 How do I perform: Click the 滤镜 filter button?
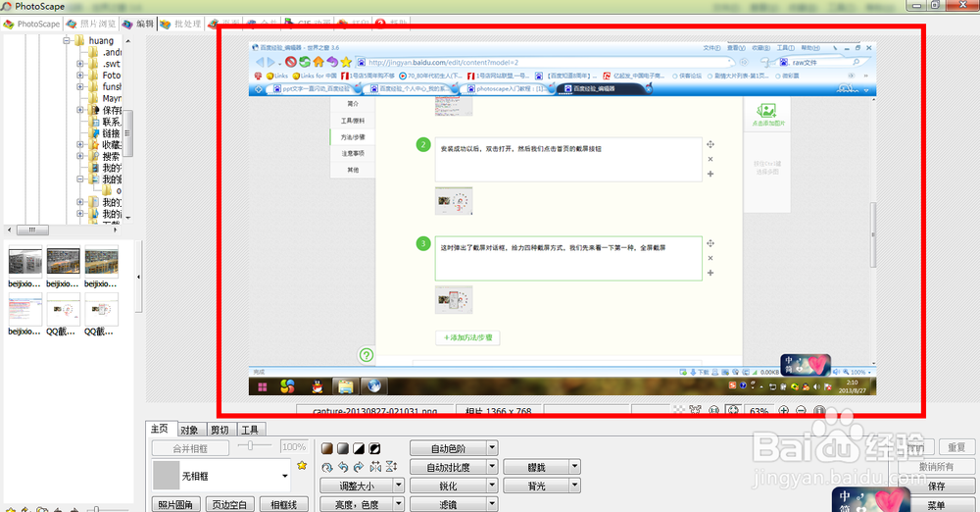click(448, 504)
